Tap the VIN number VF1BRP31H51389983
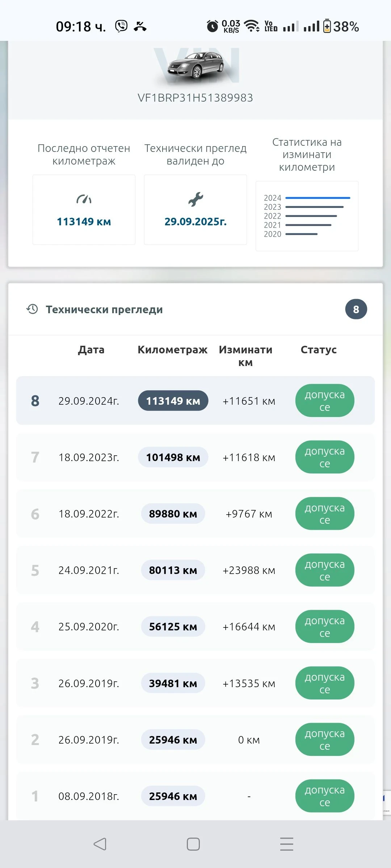 coord(195,98)
